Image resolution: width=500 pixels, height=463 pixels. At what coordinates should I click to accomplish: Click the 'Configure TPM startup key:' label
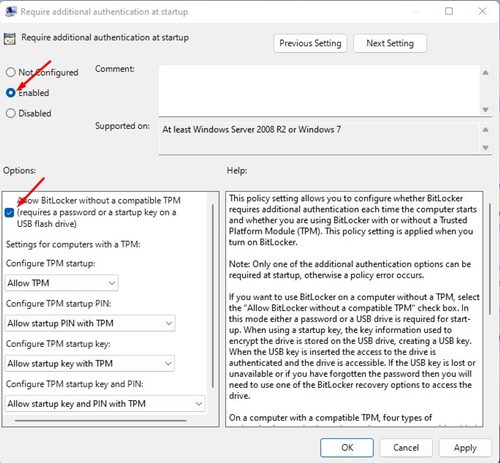click(58, 344)
